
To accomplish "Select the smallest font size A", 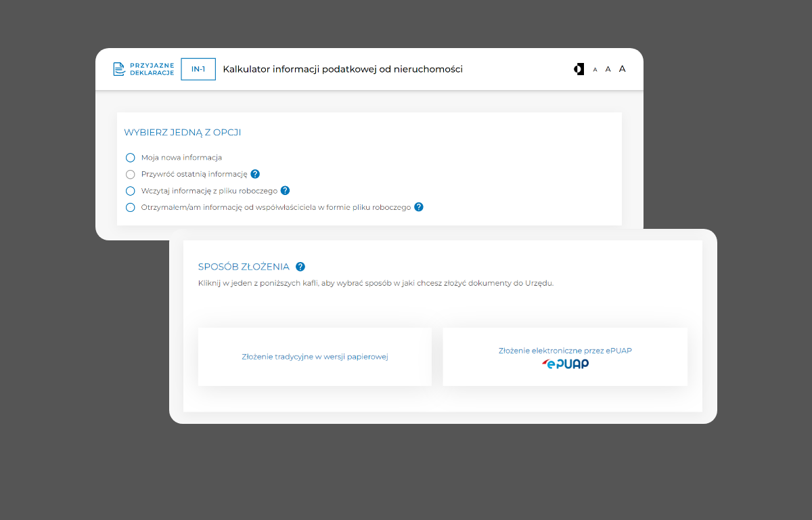I will 595,70.
